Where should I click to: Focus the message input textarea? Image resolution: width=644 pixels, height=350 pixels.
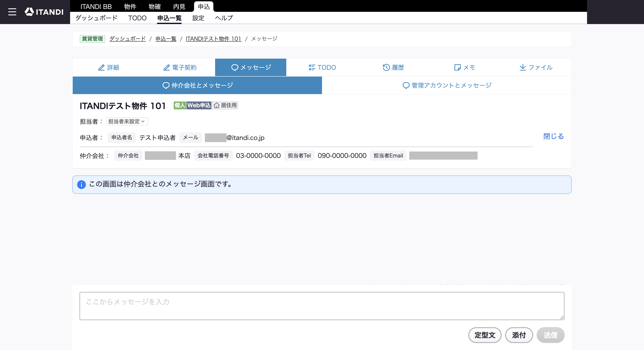point(322,306)
